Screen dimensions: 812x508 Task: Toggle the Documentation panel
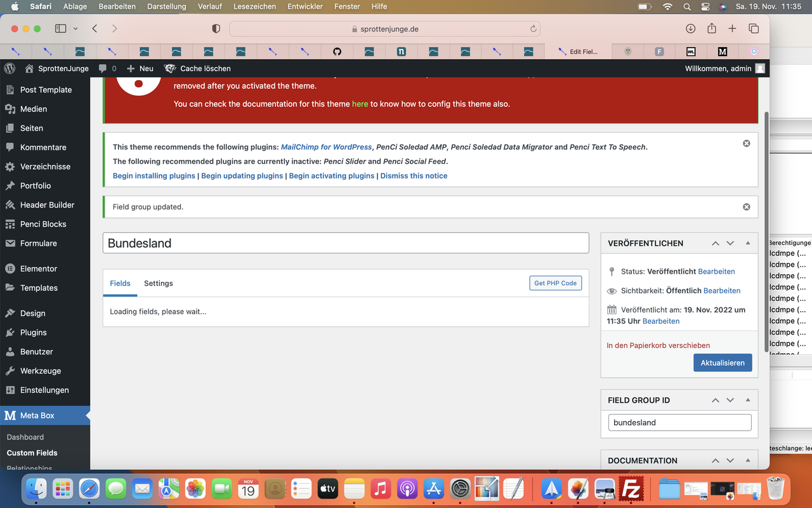coord(748,460)
